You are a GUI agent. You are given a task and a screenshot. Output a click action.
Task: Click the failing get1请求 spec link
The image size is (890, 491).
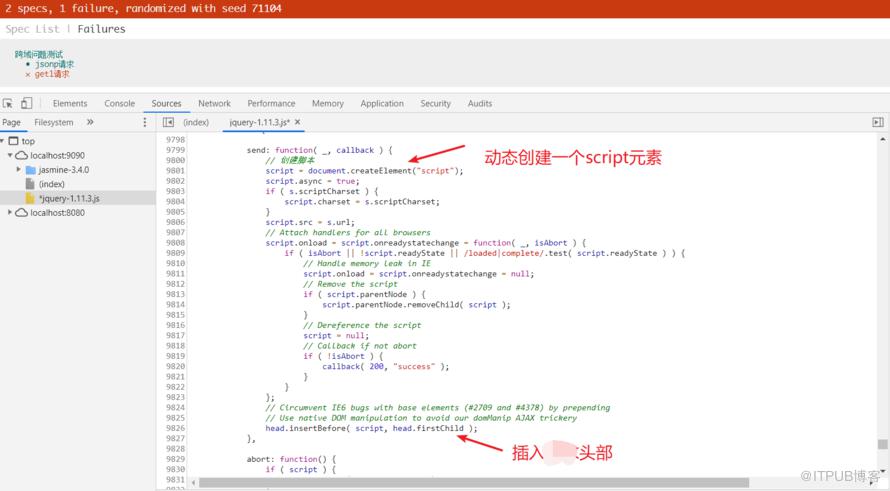coord(52,74)
